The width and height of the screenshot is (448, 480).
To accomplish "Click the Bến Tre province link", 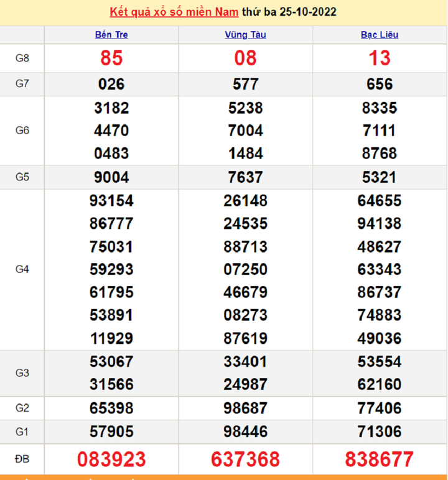I will tap(111, 35).
